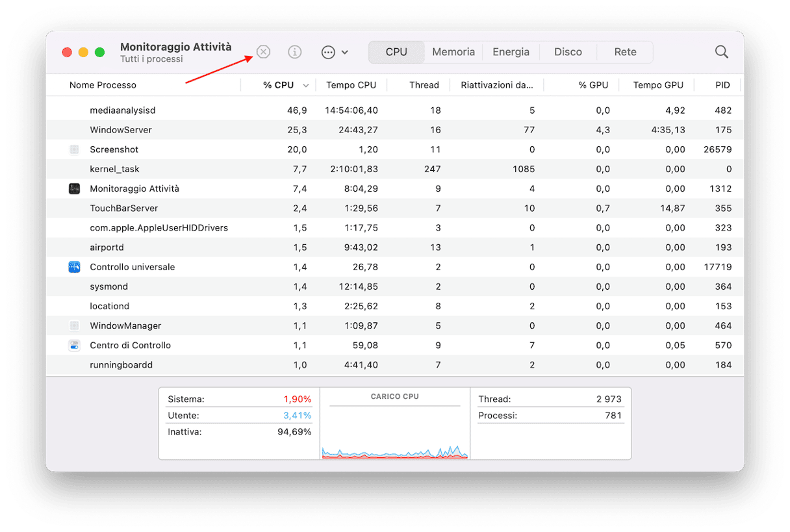
Task: Click the search magnifier icon
Action: [x=721, y=52]
